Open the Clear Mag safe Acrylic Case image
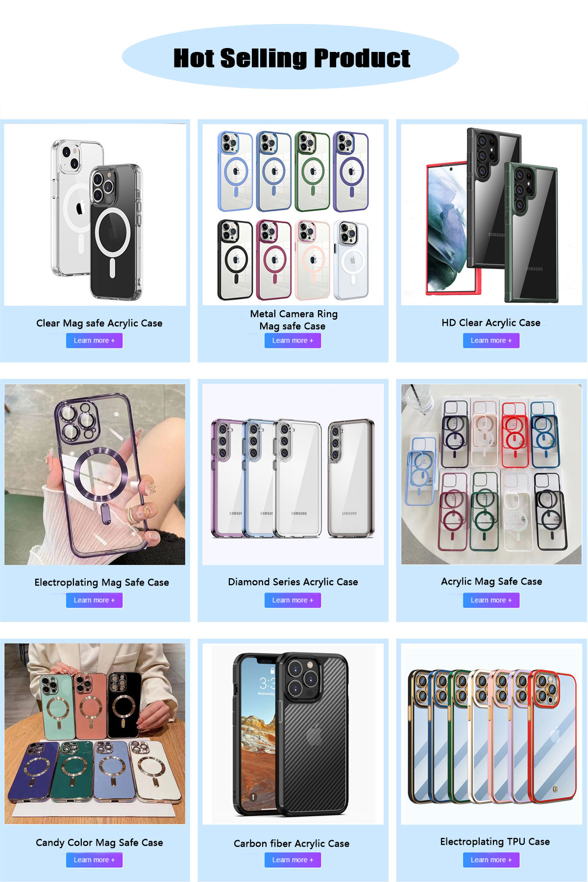Screen dimensions: 588x882 (95, 215)
